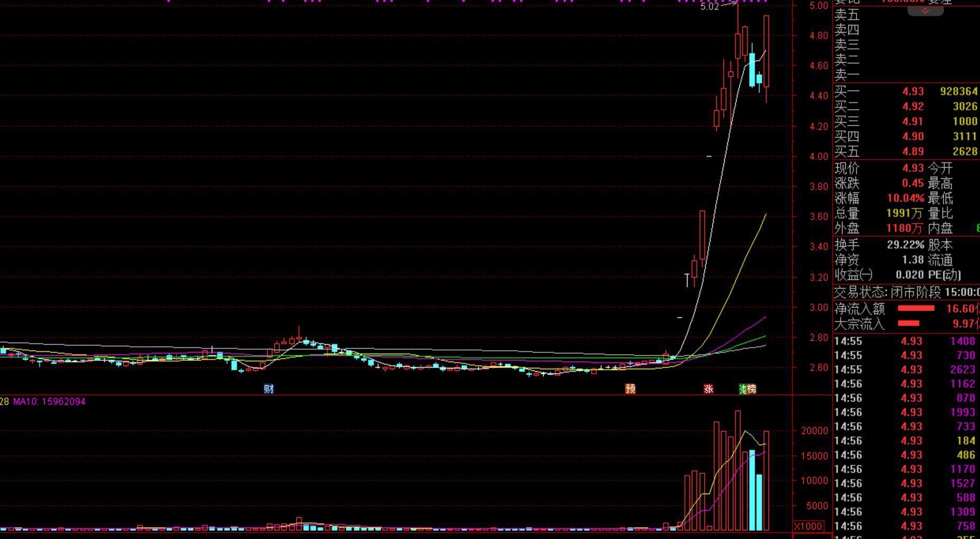
Task: Click the 大宗流入 red bar
Action: click(908, 324)
